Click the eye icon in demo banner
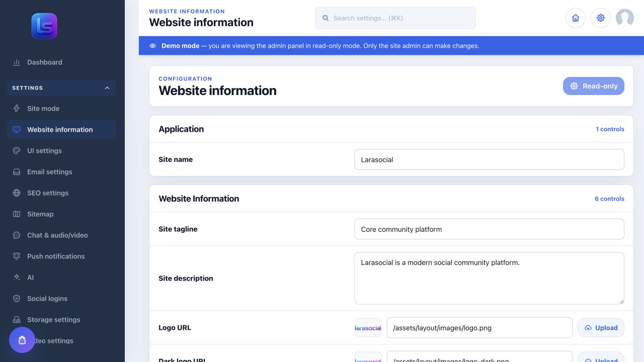Screen dimensions: 644x362 pyautogui.click(x=152, y=46)
